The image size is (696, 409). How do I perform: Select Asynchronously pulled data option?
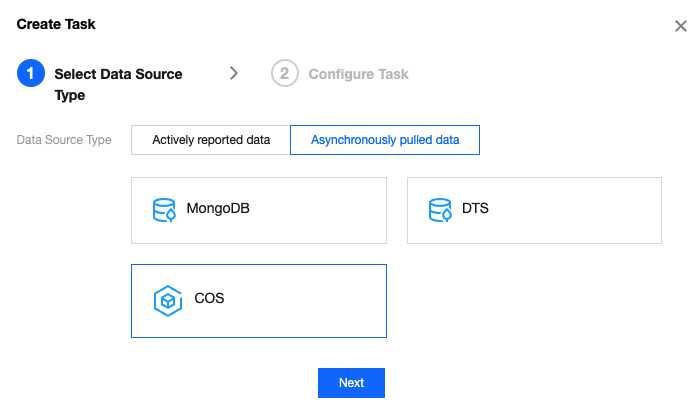coord(385,140)
